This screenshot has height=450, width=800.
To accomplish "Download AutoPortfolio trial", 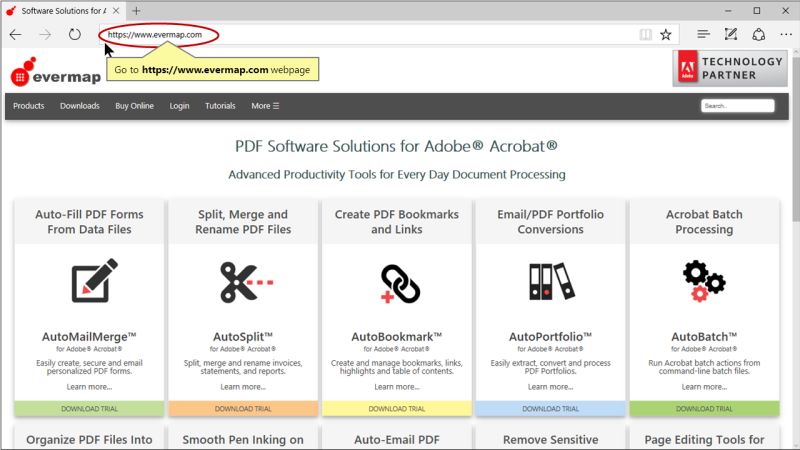I will [x=550, y=409].
